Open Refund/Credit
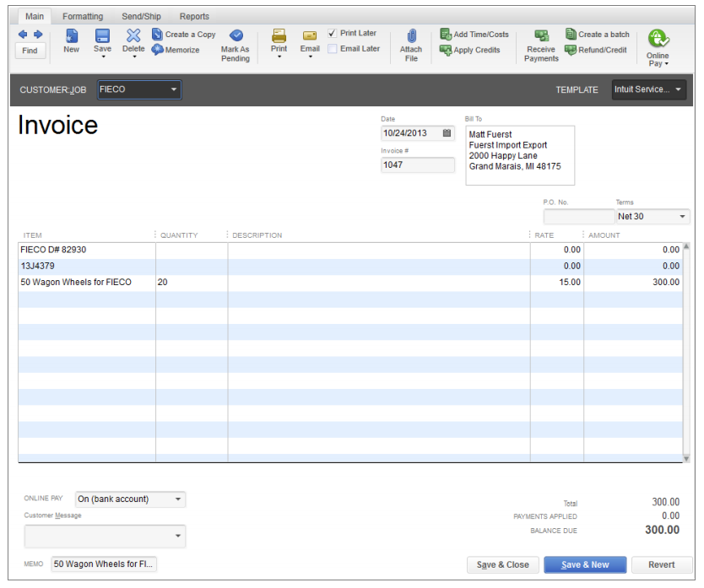The image size is (704, 588). pyautogui.click(x=595, y=50)
